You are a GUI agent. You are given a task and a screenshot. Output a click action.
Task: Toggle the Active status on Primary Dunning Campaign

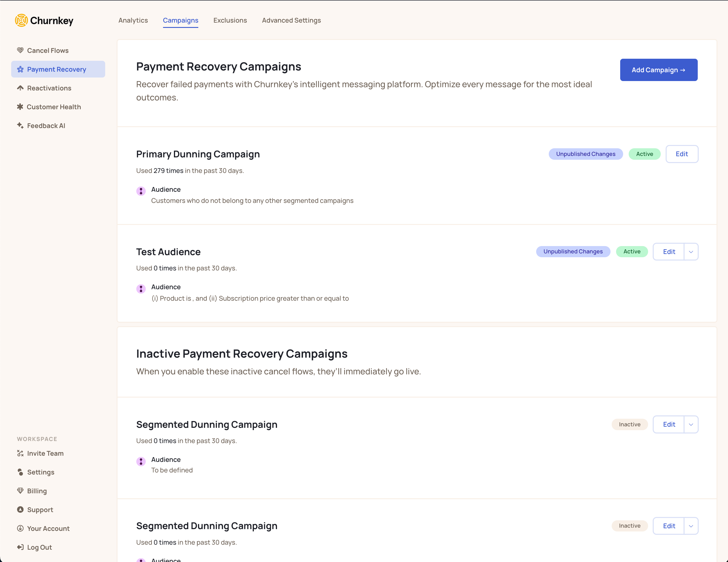point(644,154)
